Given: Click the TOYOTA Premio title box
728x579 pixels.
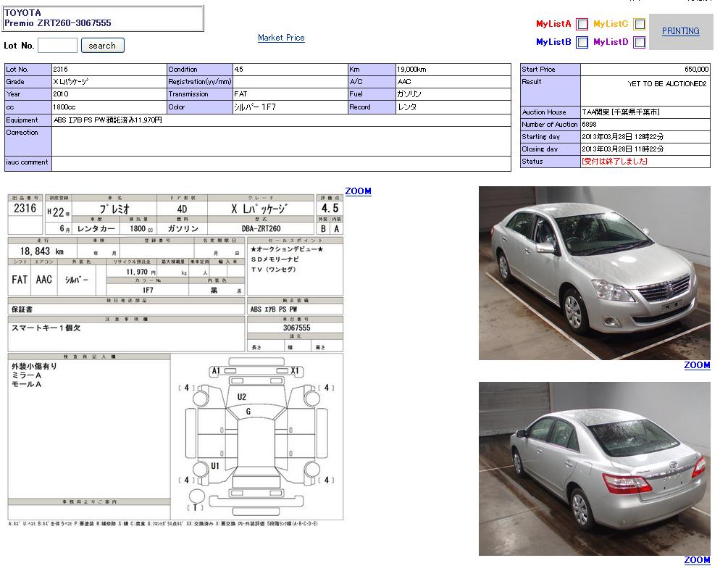Looking at the screenshot, I should (x=103, y=19).
